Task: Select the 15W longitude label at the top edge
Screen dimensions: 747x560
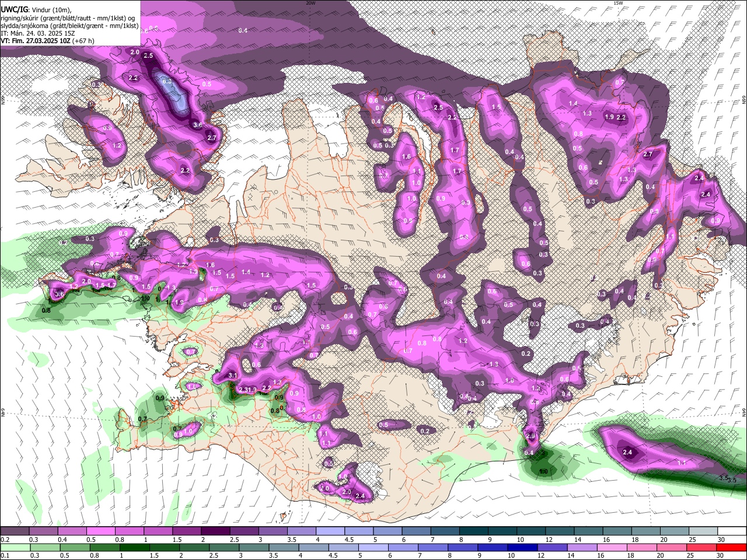Action: coord(618,3)
